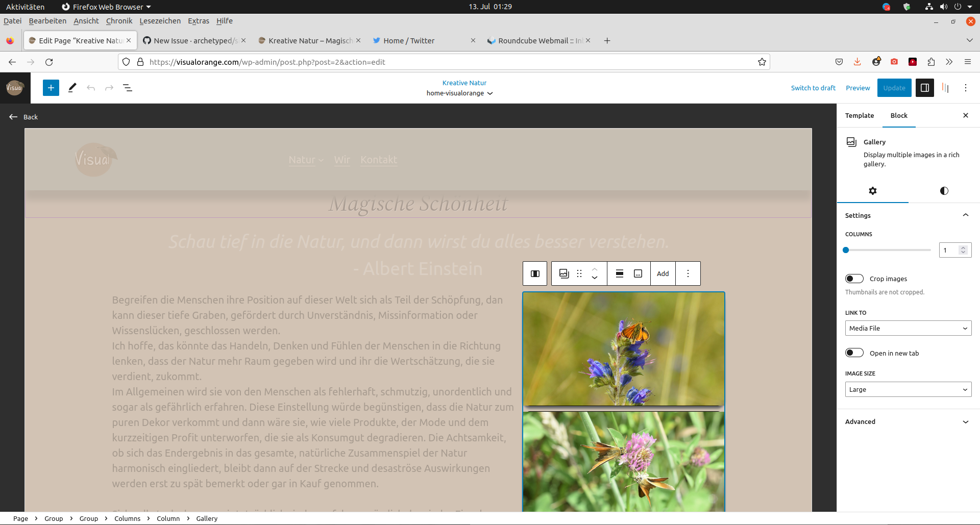Image resolution: width=980 pixels, height=525 pixels.
Task: Open gallery block options via three-dot icon
Action: coord(688,273)
